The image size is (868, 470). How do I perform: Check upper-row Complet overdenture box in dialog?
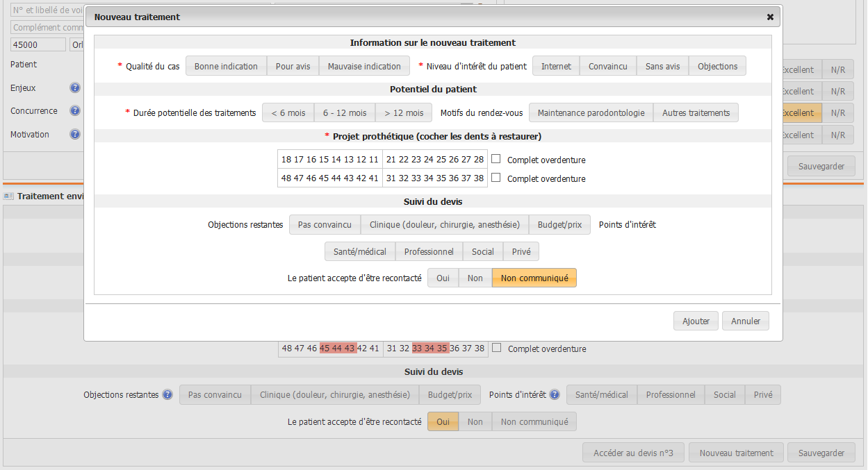(496, 159)
